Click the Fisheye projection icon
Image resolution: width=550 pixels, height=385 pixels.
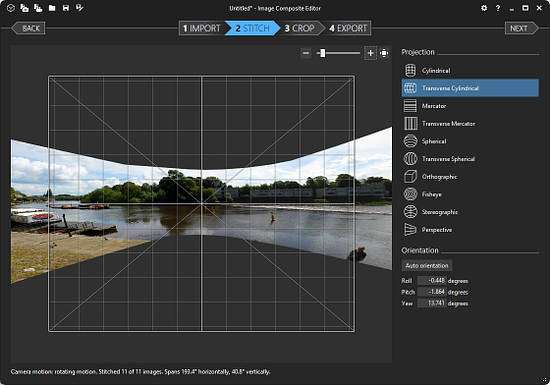410,194
